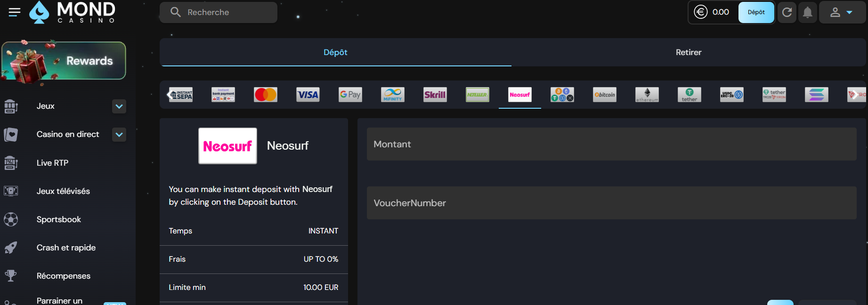Pick the VISA payment option
The height and width of the screenshot is (305, 868).
click(308, 95)
